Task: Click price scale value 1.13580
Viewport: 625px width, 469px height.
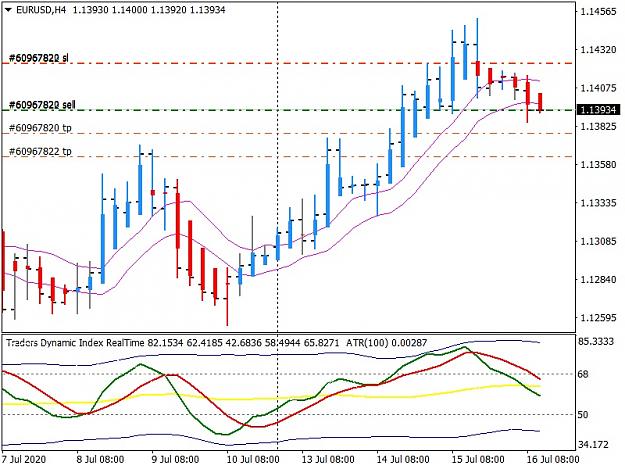Action: click(598, 164)
